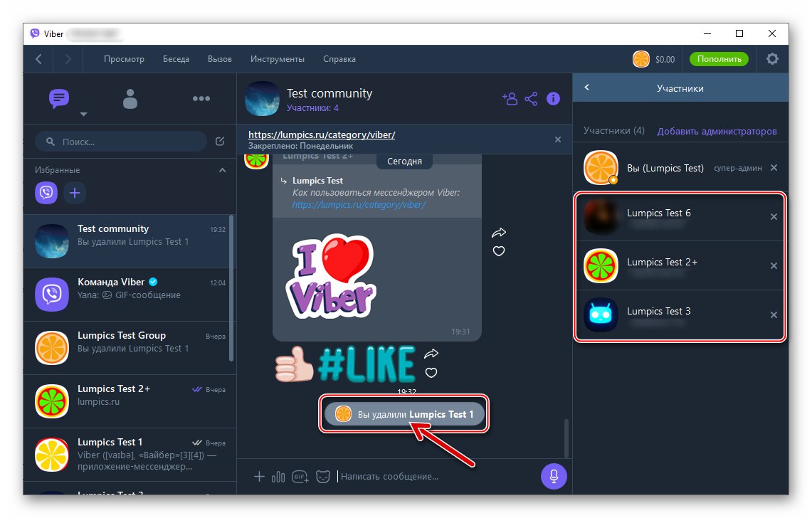
Task: Open the More options dots tab
Action: pos(201,98)
